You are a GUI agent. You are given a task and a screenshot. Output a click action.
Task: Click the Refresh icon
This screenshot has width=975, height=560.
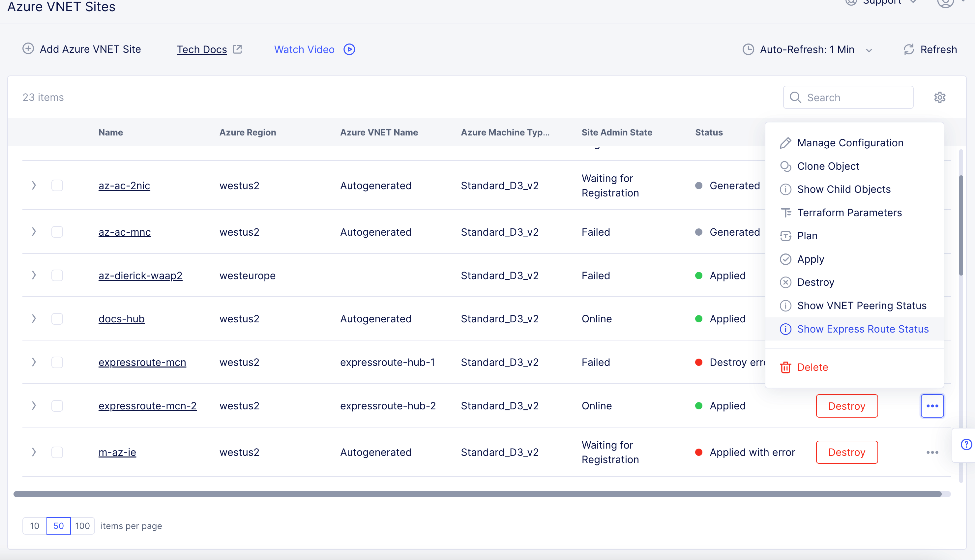pos(908,49)
